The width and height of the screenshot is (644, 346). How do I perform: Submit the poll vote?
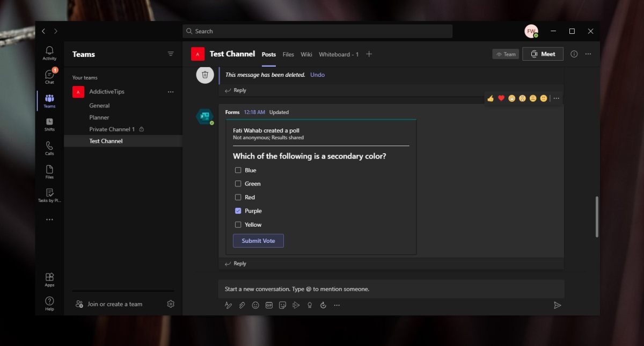click(258, 241)
